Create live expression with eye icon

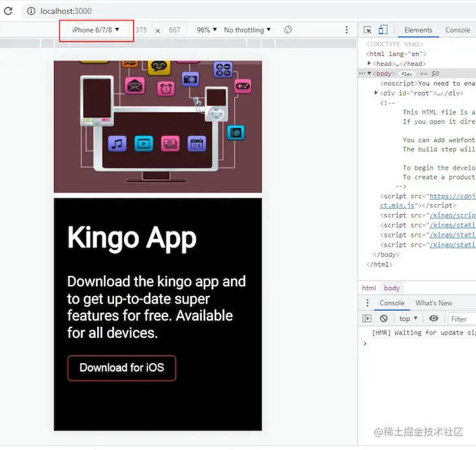point(434,318)
